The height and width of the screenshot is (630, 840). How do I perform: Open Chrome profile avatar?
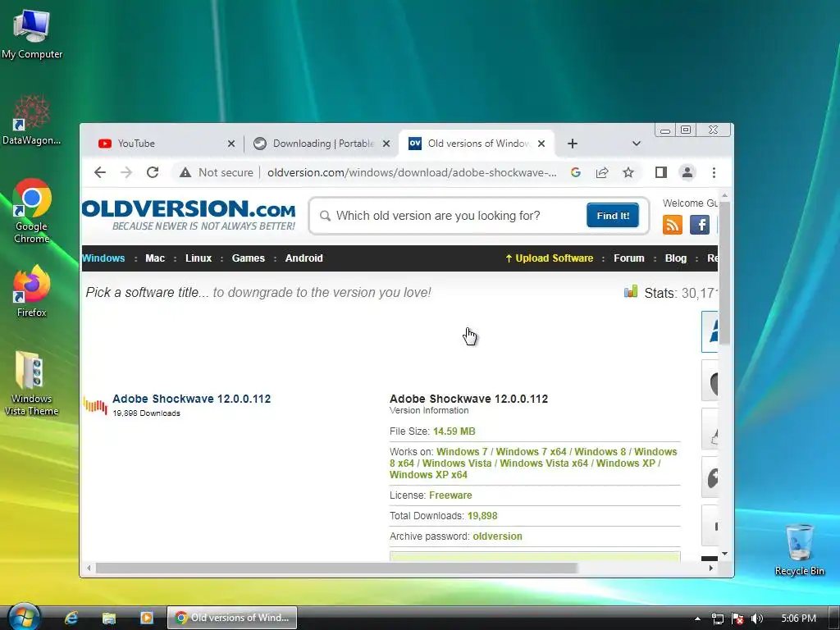tap(687, 172)
